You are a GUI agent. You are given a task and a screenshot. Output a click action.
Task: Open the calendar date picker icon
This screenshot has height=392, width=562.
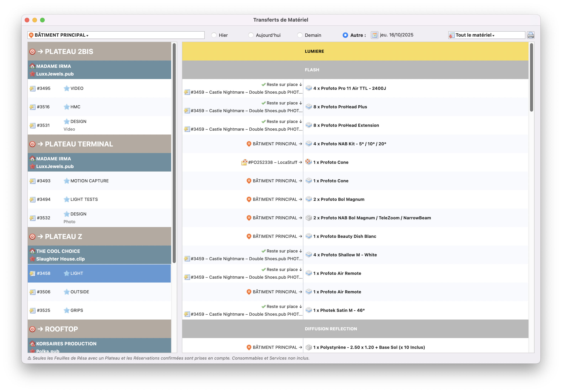[374, 35]
